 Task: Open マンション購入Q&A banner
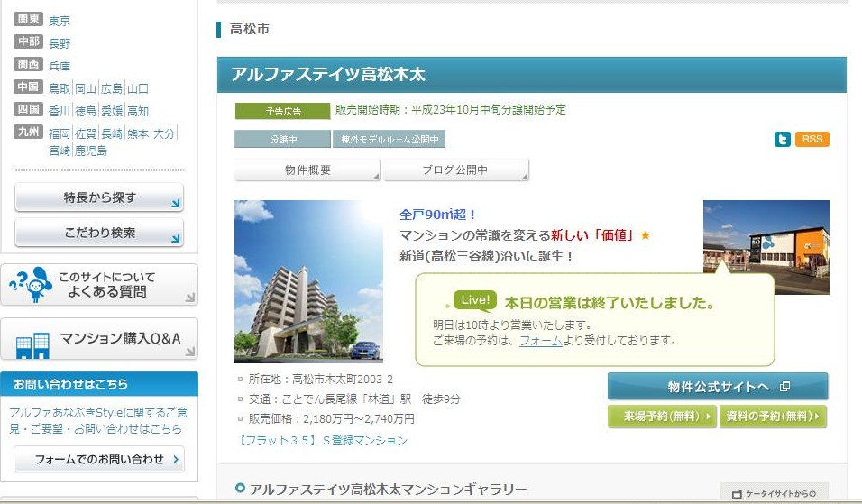click(99, 339)
